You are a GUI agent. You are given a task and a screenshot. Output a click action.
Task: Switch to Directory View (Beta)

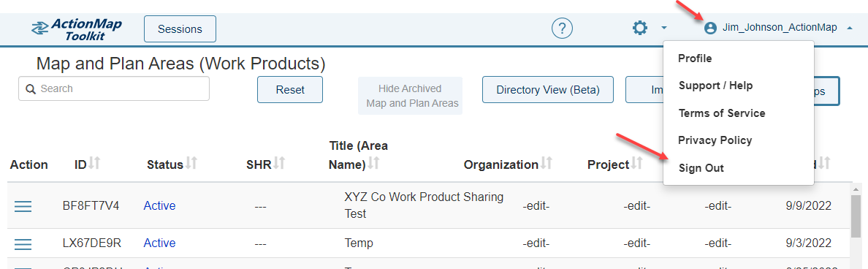548,90
